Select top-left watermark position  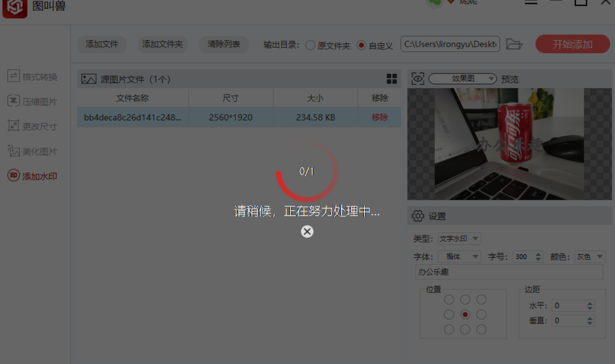(449, 299)
